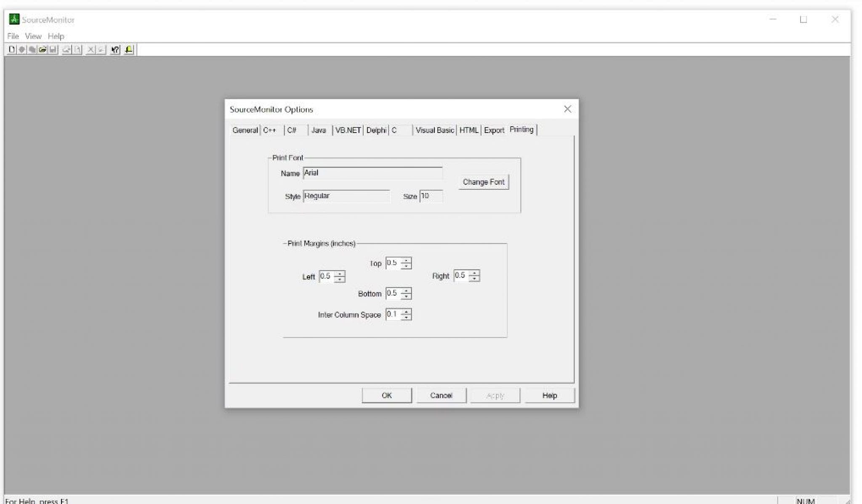Click the SourceMonitor logo icon in title bar
Screen dimensions: 862x504
pyautogui.click(x=14, y=19)
